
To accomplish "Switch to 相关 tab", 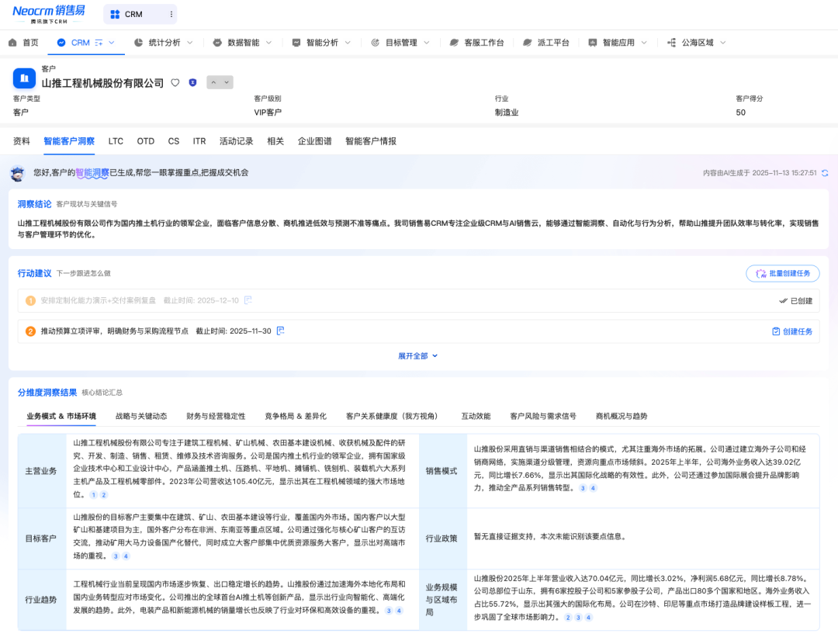I will tap(275, 141).
